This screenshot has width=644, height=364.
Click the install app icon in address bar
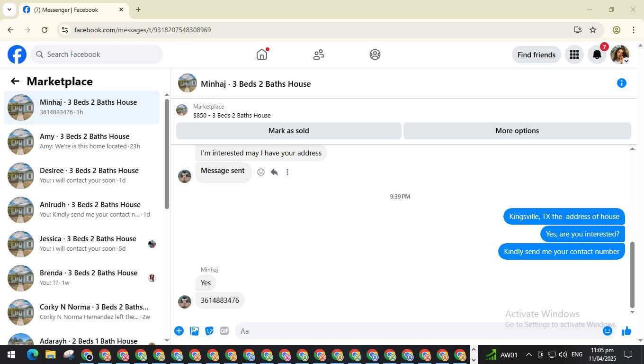[x=577, y=30]
